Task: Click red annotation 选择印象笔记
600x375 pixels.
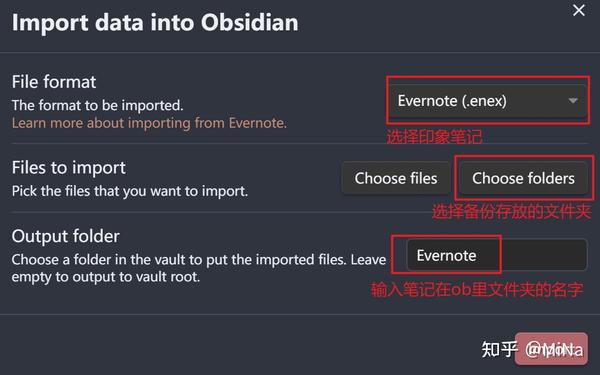Action: pyautogui.click(x=434, y=137)
